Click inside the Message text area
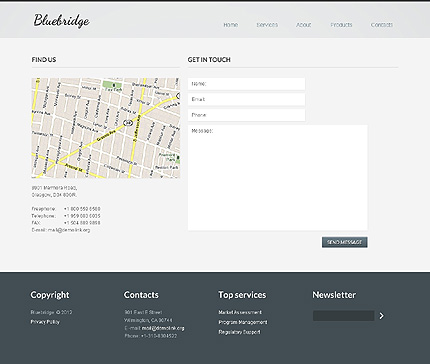The height and width of the screenshot is (364, 430). coord(278,178)
